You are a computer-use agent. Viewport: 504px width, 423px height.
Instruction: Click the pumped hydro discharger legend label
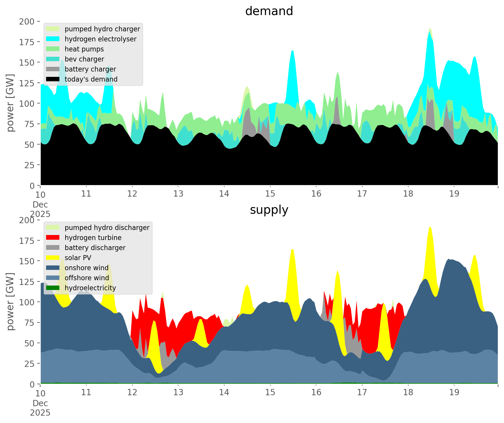pos(107,228)
